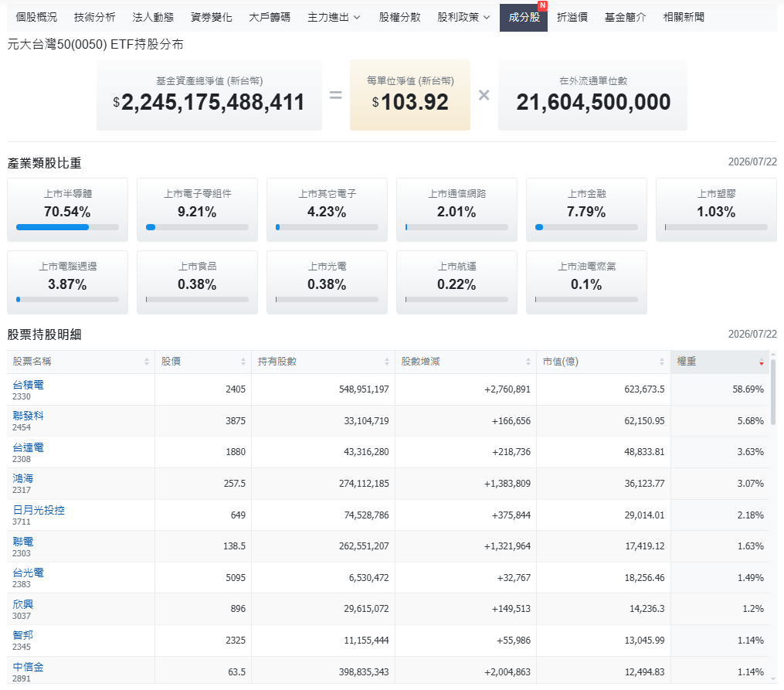Viewport: 784px width, 690px height.
Task: Open 相關新聞 tab
Action: [x=684, y=17]
